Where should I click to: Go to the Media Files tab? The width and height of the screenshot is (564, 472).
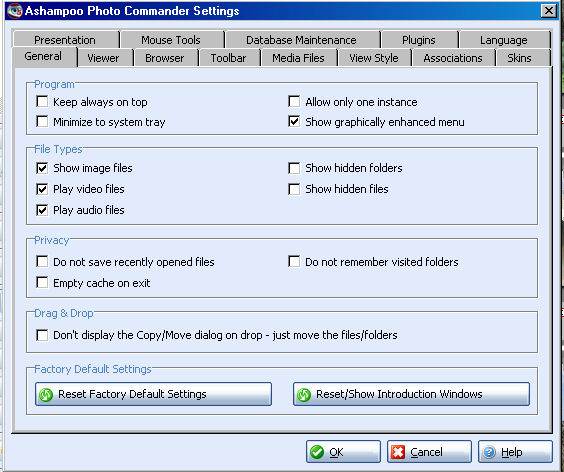tap(299, 58)
